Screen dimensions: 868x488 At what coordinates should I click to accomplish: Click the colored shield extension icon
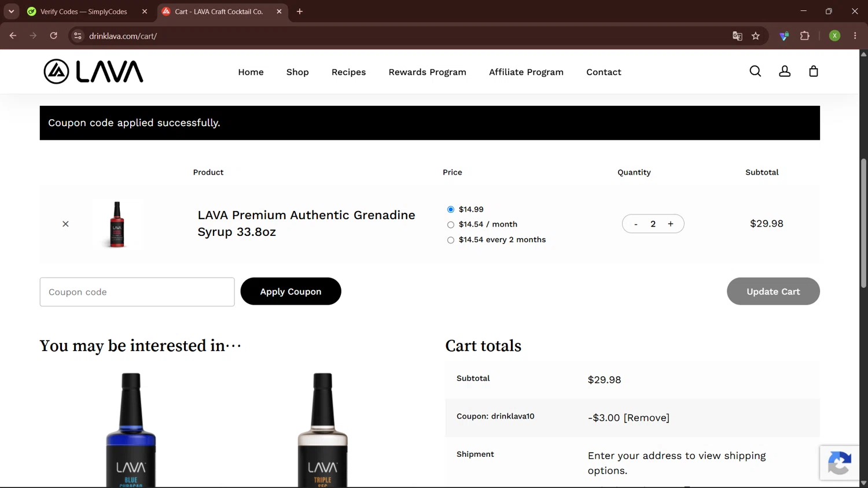(x=784, y=36)
